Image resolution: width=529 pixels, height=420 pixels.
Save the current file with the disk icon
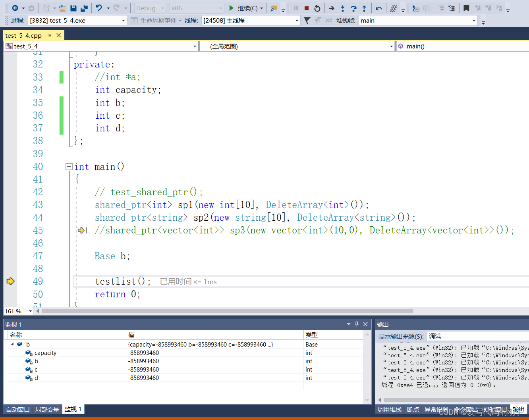73,8
